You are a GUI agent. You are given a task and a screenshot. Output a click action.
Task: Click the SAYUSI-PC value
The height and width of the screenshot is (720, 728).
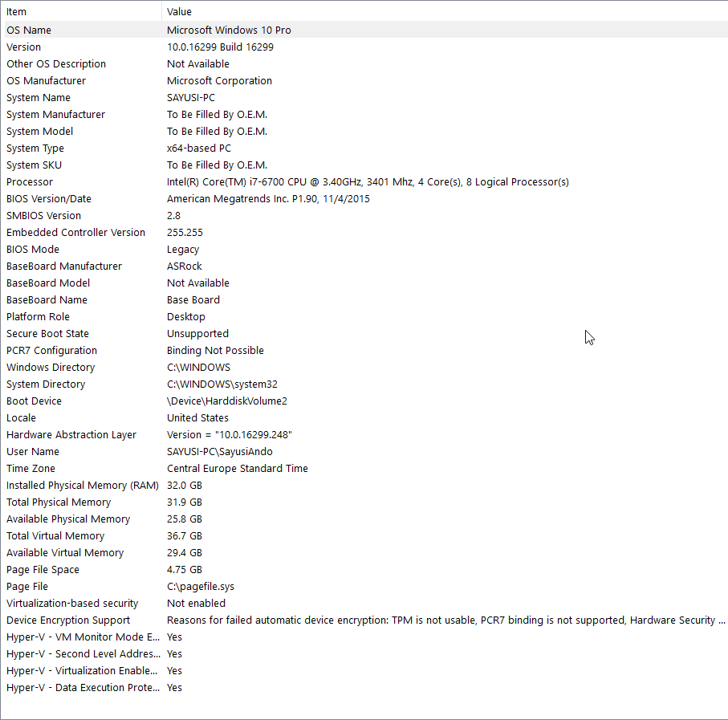pos(191,97)
